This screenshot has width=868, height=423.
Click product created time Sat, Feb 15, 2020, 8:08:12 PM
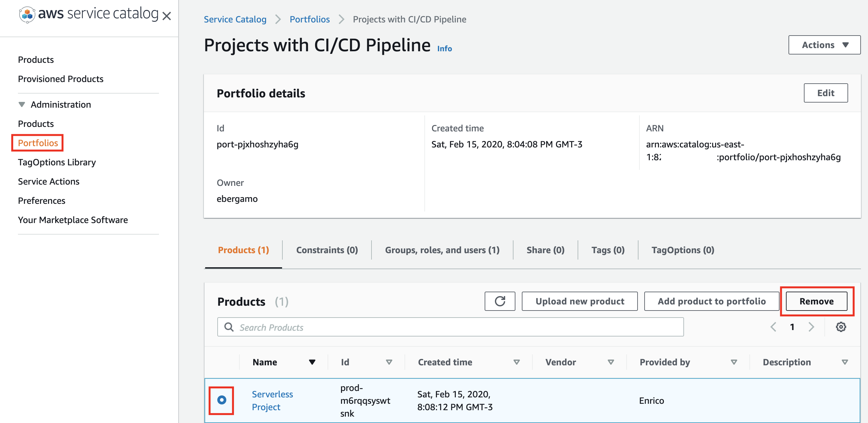coord(455,401)
